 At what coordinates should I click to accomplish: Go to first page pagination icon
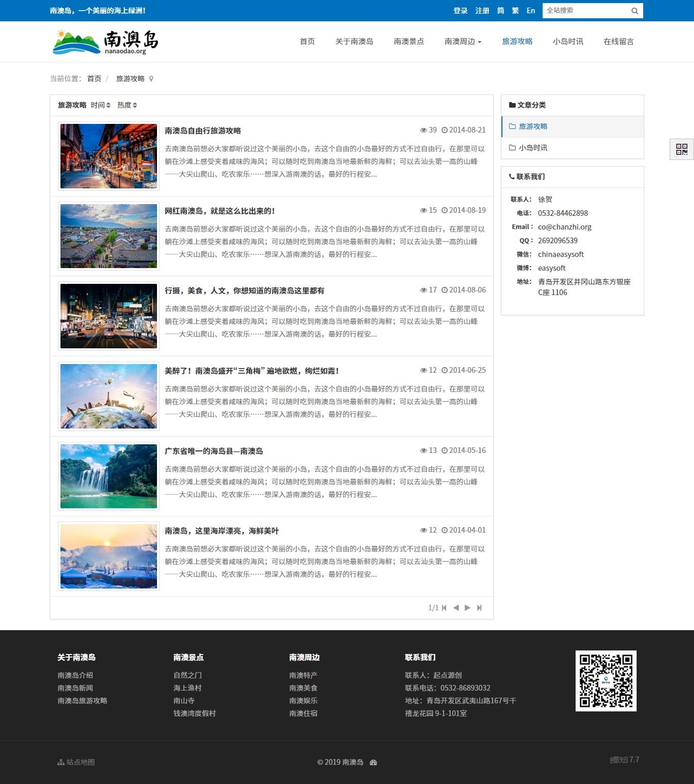tap(444, 608)
